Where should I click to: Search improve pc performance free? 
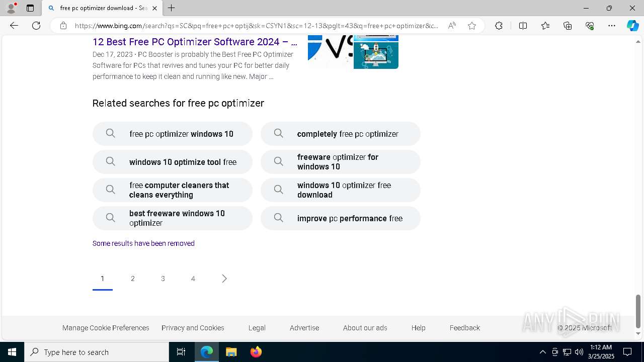coord(341,218)
